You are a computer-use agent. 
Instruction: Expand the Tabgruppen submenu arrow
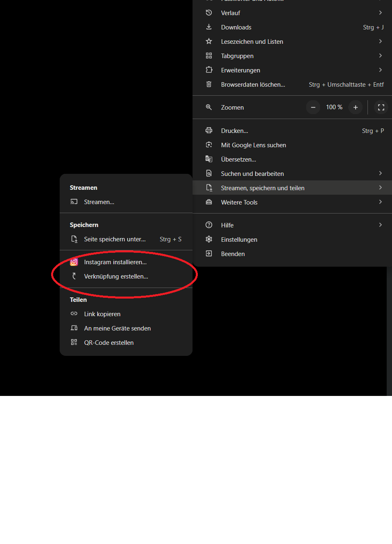tap(380, 56)
